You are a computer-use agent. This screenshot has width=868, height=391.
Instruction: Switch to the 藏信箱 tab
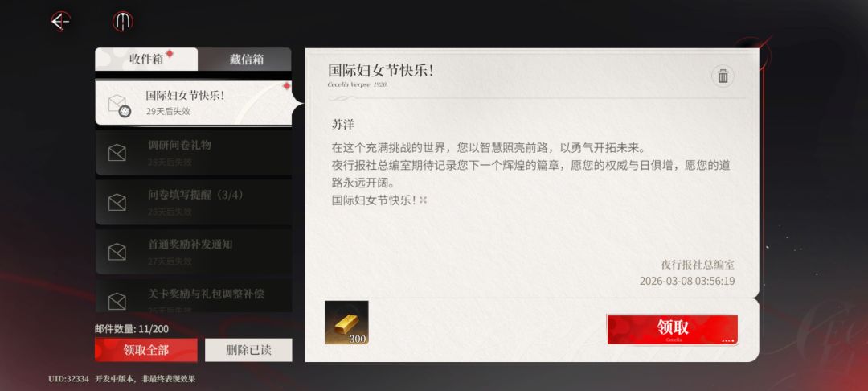pos(245,60)
